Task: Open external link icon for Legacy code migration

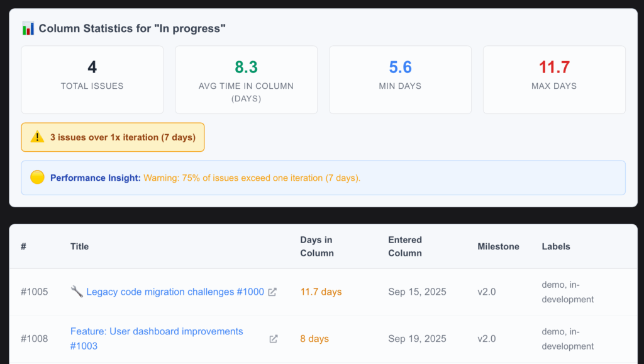Action: [x=272, y=292]
